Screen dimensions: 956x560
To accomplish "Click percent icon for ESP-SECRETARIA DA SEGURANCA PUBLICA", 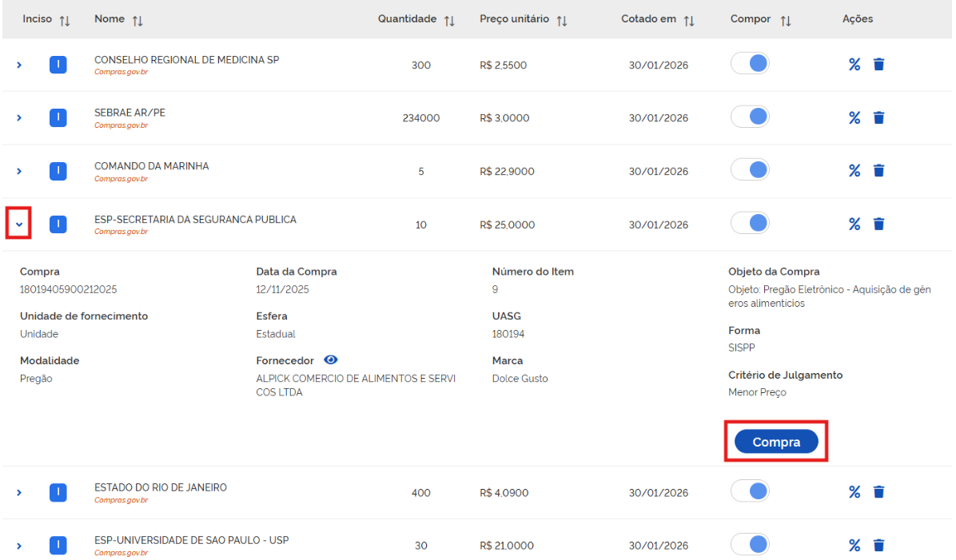I will pos(854,224).
